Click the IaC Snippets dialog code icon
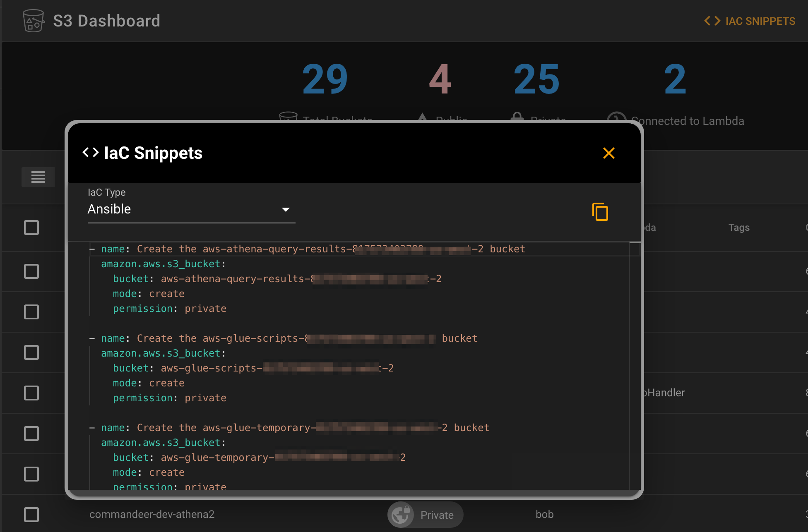Viewport: 808px width, 532px height. 91,153
